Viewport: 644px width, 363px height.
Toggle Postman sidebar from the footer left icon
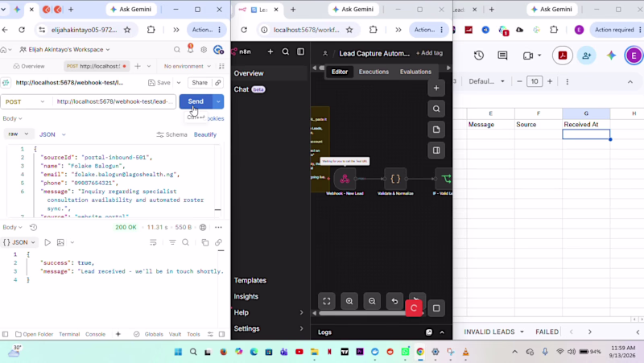point(6,334)
